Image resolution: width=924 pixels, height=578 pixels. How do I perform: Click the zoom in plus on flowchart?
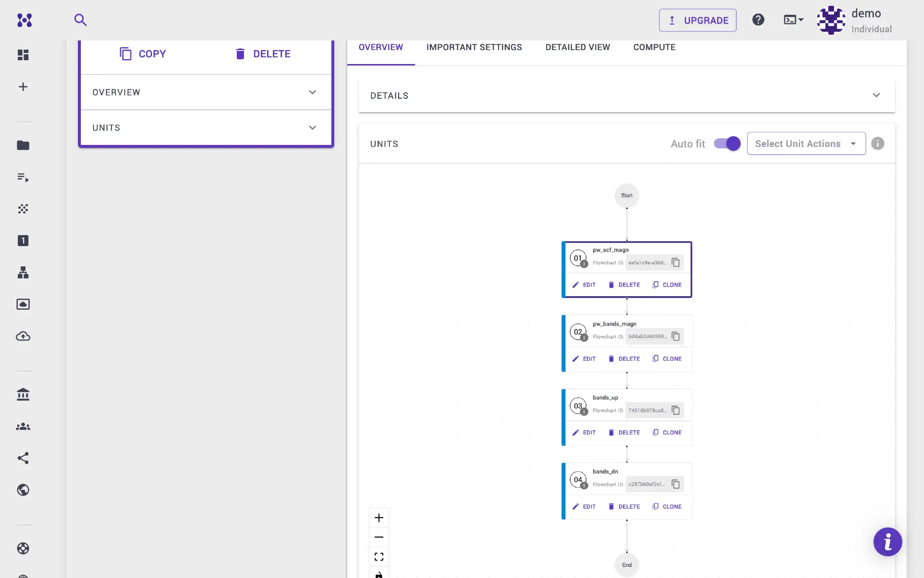(x=379, y=518)
